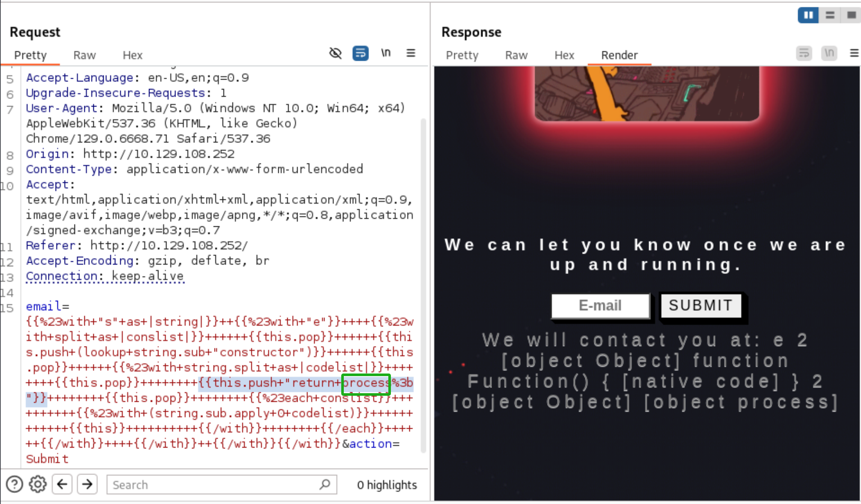Image resolution: width=861 pixels, height=504 pixels.
Task: Open search settings gear icon
Action: pos(38,484)
